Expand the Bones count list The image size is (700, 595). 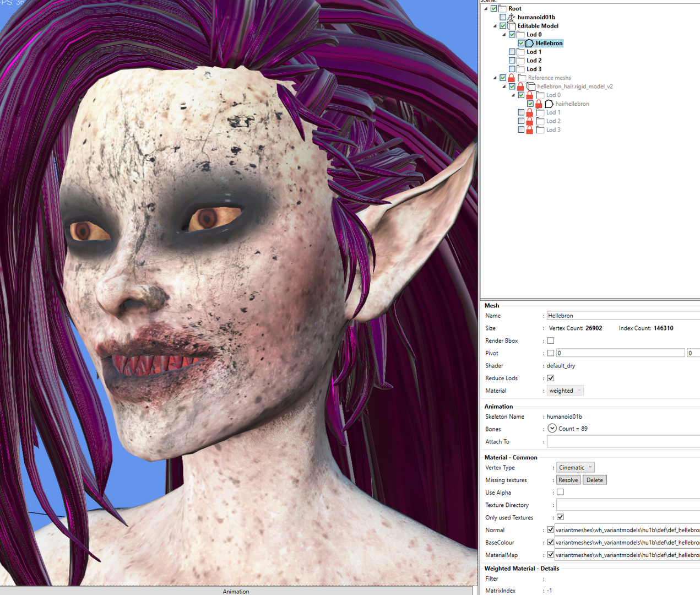(552, 428)
